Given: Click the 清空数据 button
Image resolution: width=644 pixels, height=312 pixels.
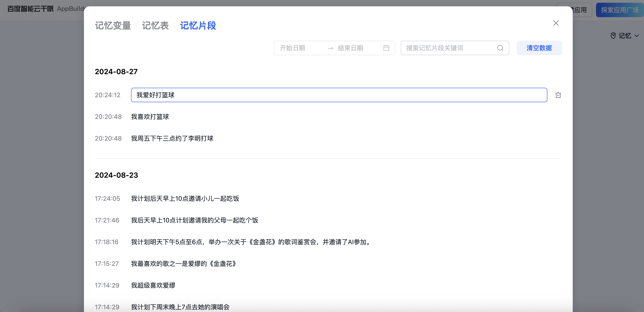Looking at the screenshot, I should pyautogui.click(x=539, y=48).
